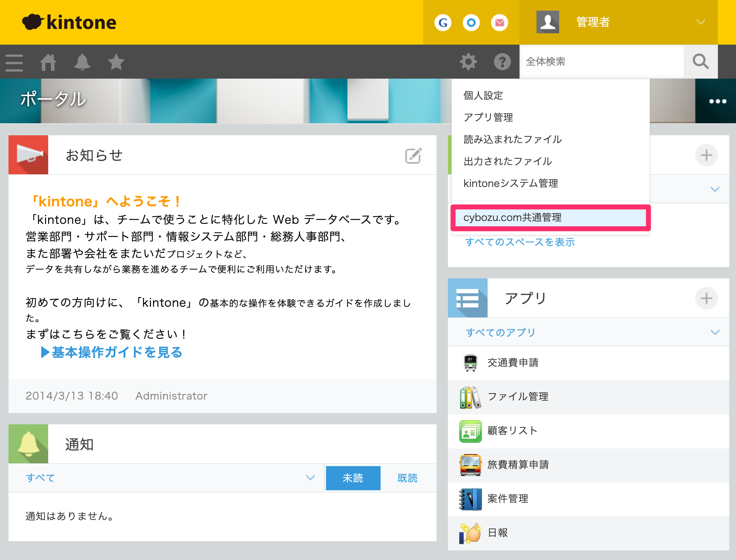The width and height of the screenshot is (736, 560).
Task: Select アプリ管理 from the settings menu
Action: tap(551, 117)
